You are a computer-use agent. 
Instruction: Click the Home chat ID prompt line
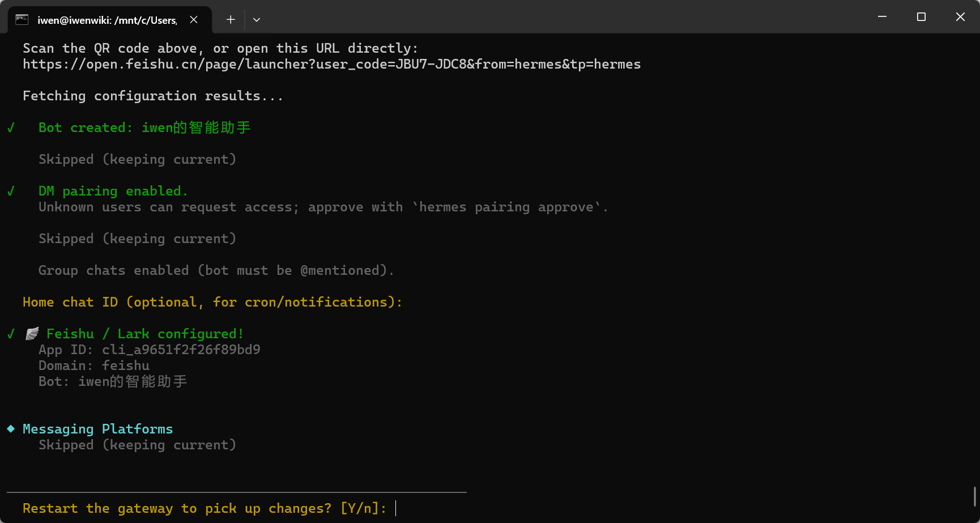(212, 302)
